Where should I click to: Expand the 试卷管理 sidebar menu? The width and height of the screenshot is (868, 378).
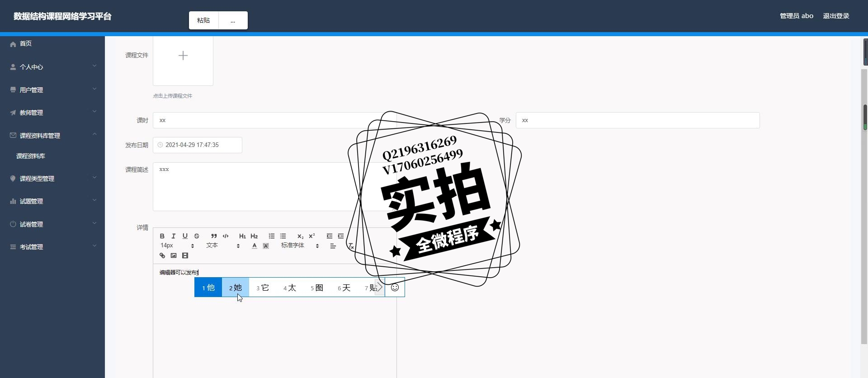(52, 224)
